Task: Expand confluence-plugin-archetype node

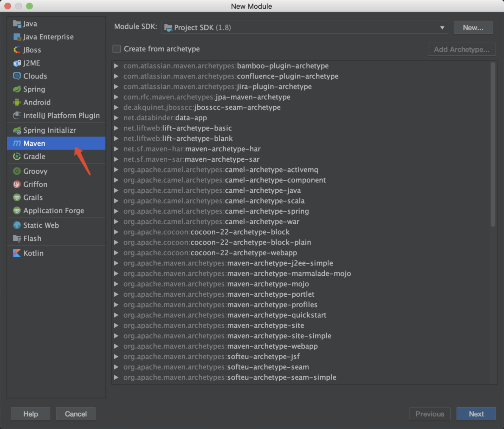Action: click(x=116, y=76)
